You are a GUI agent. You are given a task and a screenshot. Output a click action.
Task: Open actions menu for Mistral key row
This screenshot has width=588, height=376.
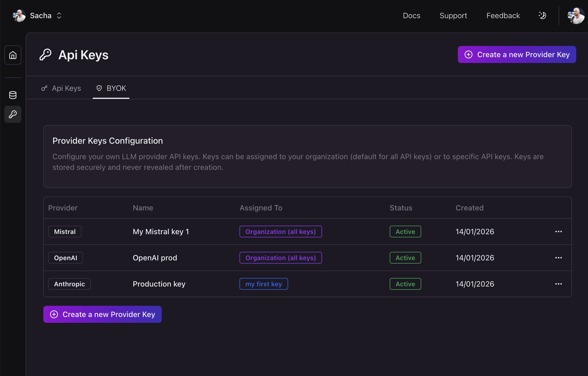[x=558, y=232]
